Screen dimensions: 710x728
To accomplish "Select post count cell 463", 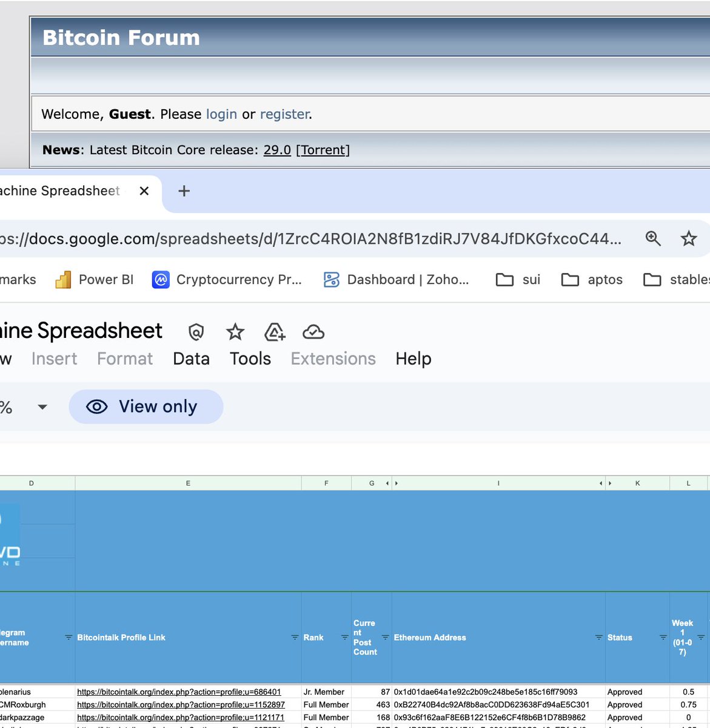I will (372, 705).
